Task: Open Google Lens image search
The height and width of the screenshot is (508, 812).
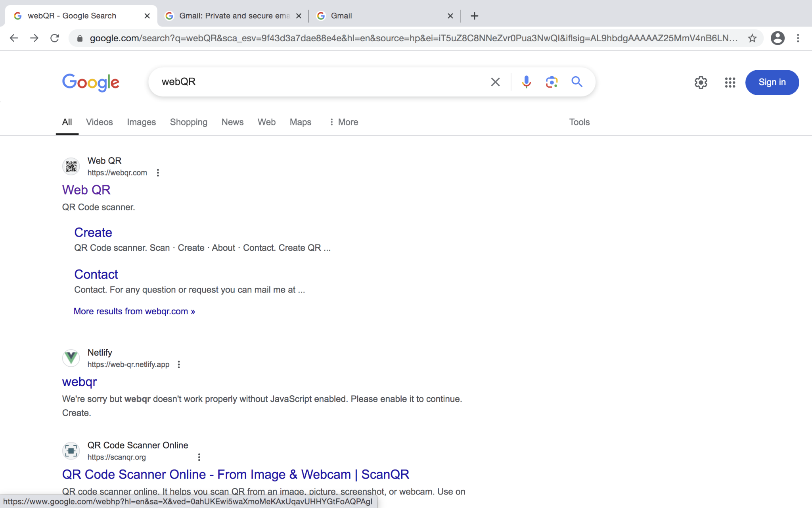Action: pyautogui.click(x=552, y=82)
